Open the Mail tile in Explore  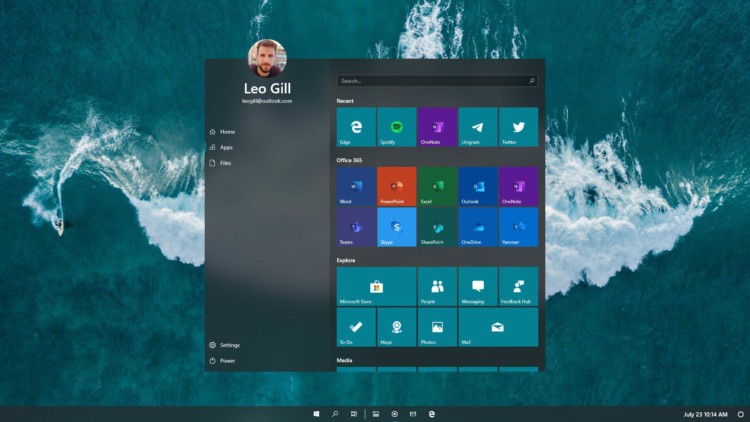[x=498, y=327]
